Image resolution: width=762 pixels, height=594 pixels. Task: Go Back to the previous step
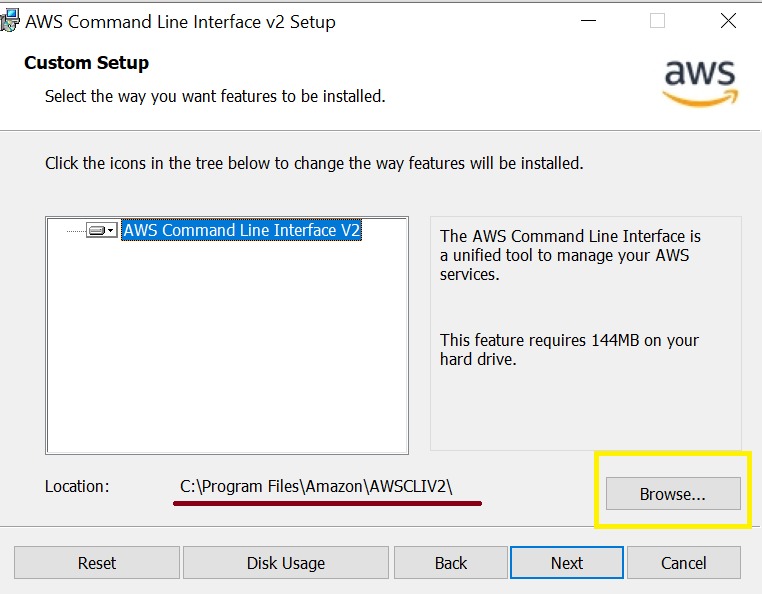[450, 563]
